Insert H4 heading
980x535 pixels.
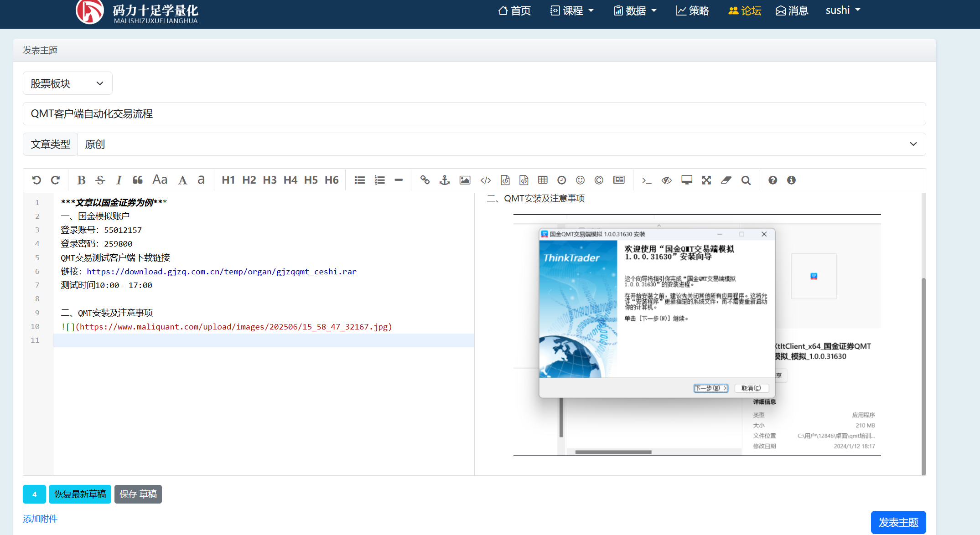pyautogui.click(x=290, y=180)
